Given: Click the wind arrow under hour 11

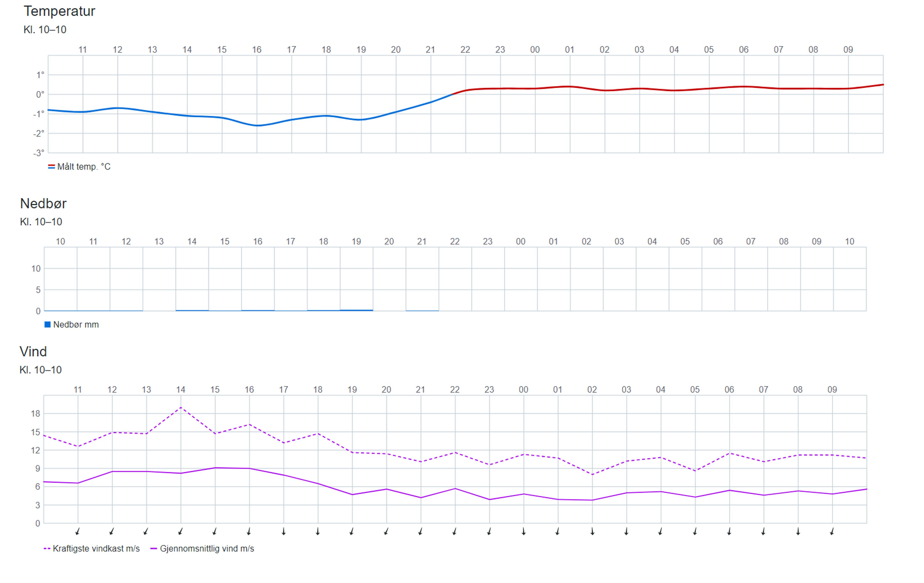Looking at the screenshot, I should pos(77,532).
